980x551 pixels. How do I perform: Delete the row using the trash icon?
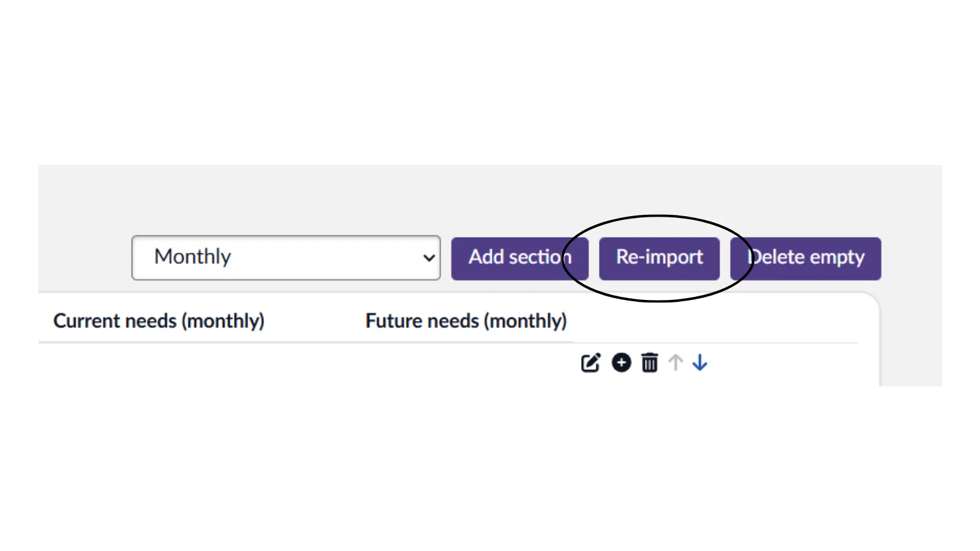tap(649, 363)
